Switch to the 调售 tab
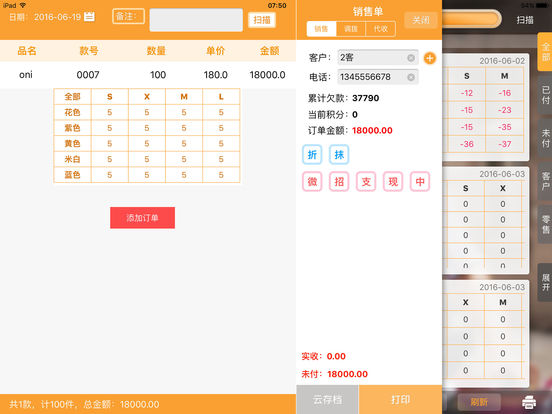The width and height of the screenshot is (552, 414). click(x=351, y=29)
